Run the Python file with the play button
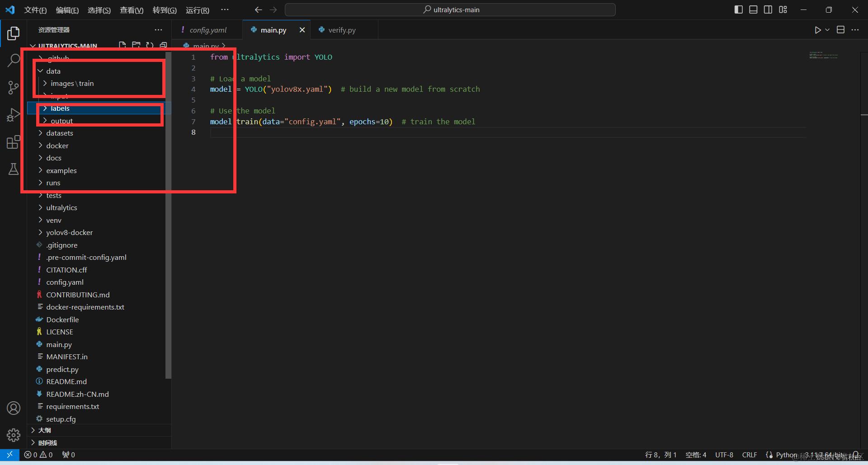 click(818, 30)
